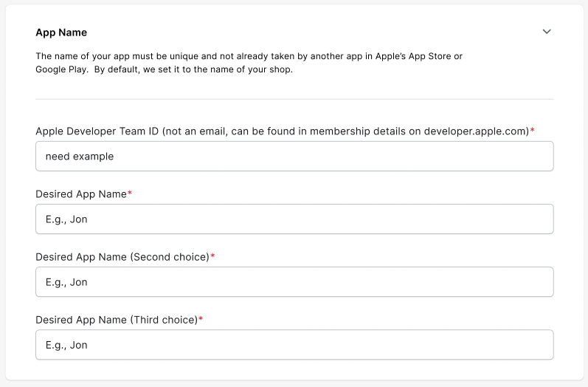This screenshot has height=387, width=588.
Task: Click the first Desired App Name label
Action: pyautogui.click(x=81, y=194)
